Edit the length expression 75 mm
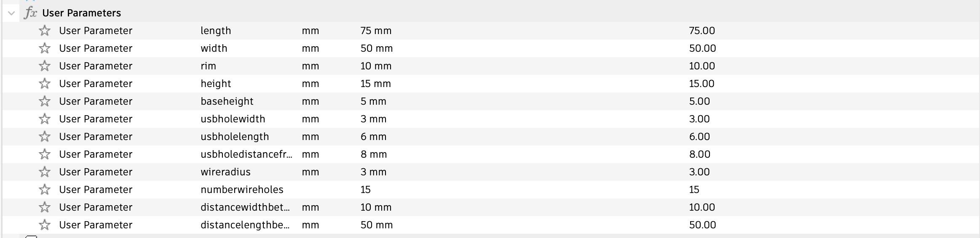 pyautogui.click(x=376, y=31)
